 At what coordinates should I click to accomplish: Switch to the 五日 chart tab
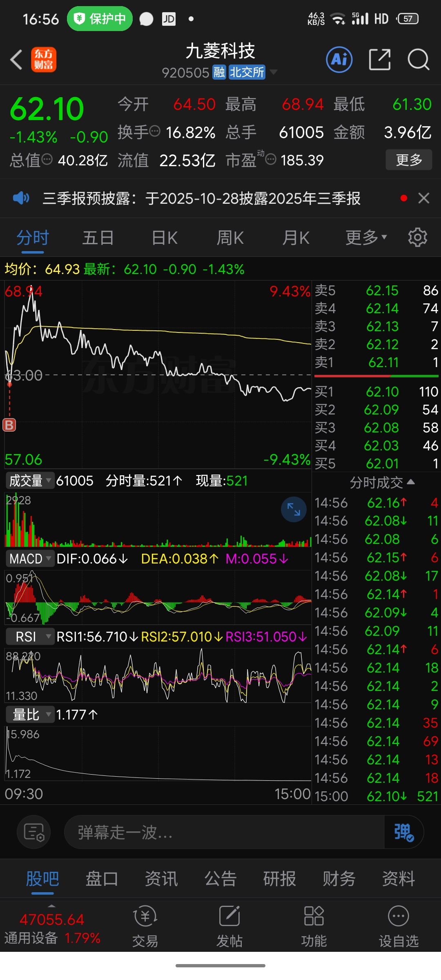[98, 238]
